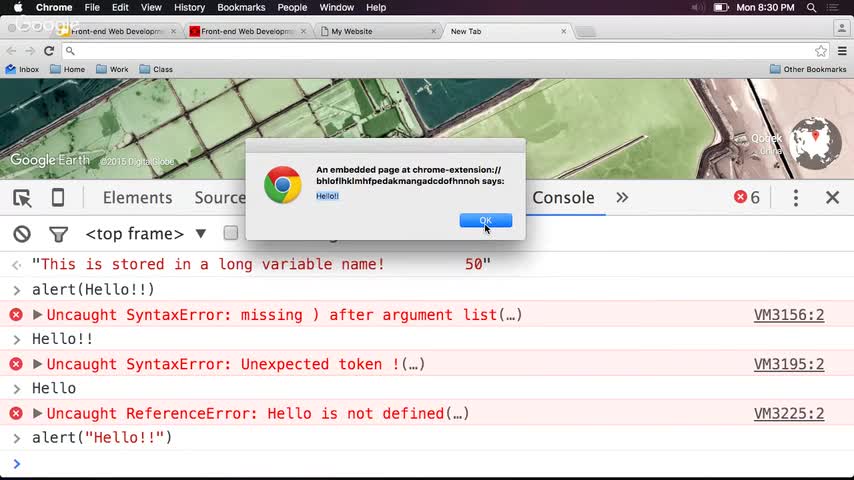Open the People menu
The height and width of the screenshot is (480, 854).
click(x=292, y=8)
